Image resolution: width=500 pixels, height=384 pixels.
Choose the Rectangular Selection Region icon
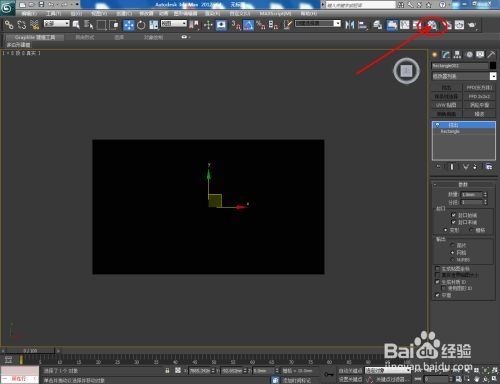[101, 25]
